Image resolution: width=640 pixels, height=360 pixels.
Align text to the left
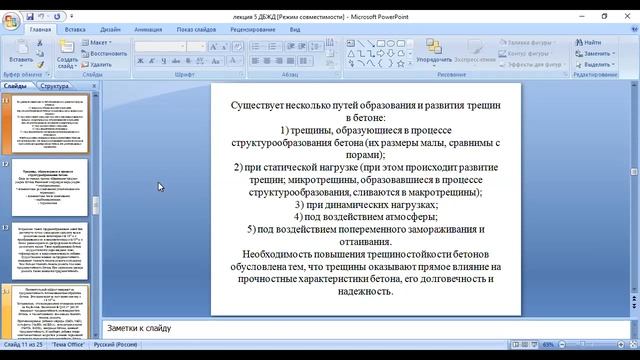(256, 61)
